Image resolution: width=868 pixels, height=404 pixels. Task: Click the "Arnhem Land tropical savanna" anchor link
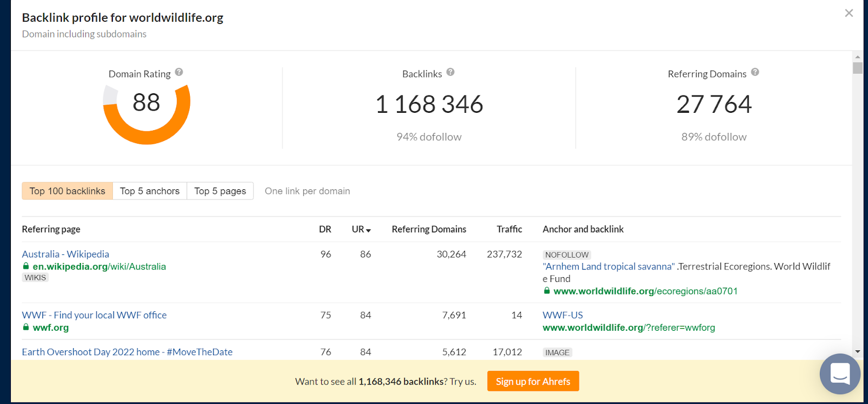pyautogui.click(x=609, y=266)
